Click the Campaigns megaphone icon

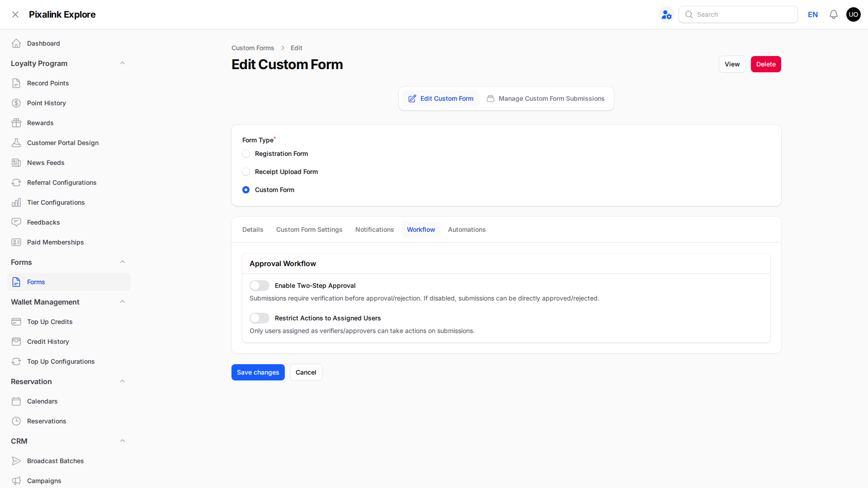(x=16, y=481)
